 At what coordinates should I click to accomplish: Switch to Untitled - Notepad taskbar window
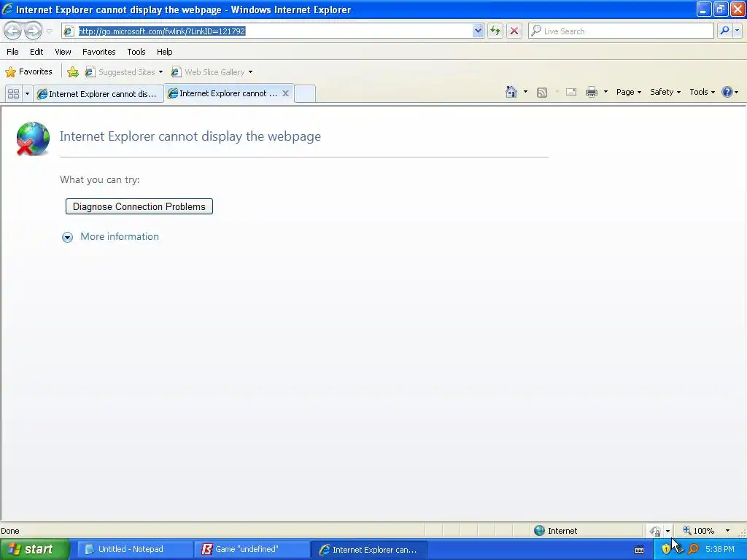(x=135, y=549)
